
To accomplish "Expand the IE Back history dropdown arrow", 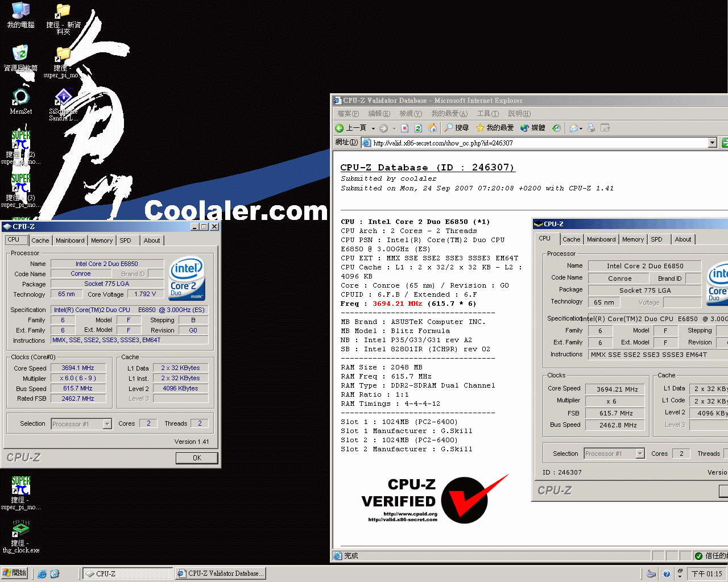I will 373,128.
